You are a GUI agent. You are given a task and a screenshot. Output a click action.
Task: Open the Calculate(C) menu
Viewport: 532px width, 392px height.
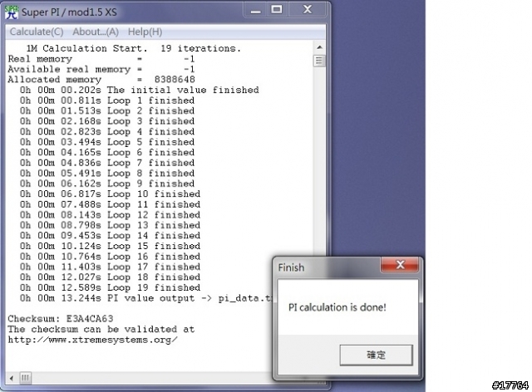[x=37, y=32]
